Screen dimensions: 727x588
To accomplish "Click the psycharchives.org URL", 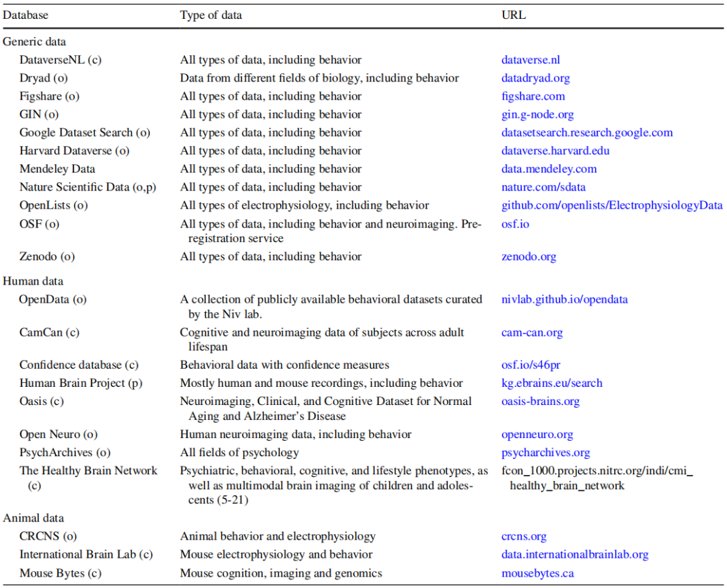I will [x=545, y=453].
